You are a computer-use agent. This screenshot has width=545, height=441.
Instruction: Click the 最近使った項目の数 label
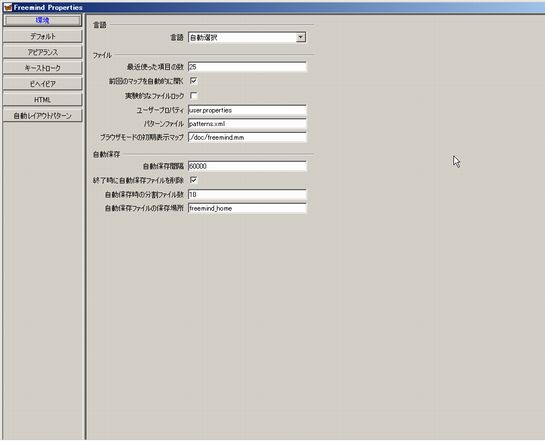pos(155,67)
